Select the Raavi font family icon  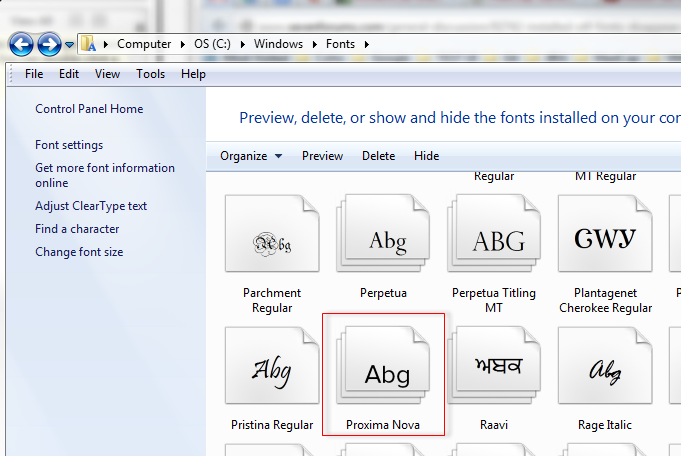pos(494,366)
